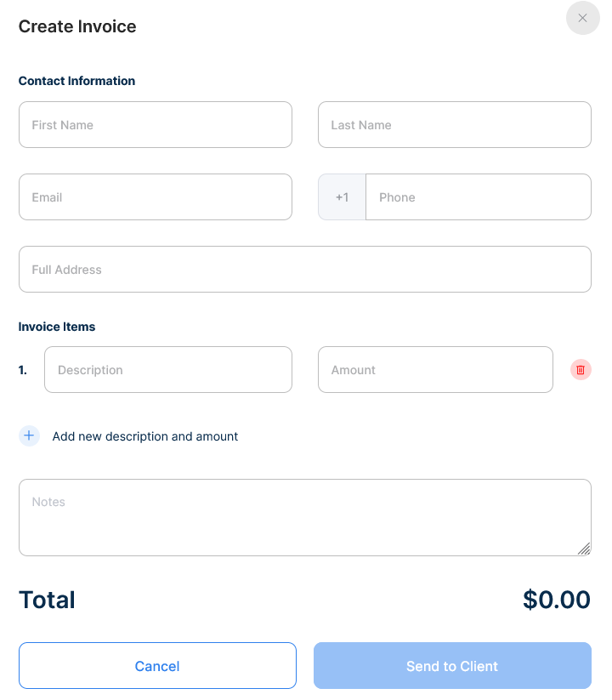Screen dimensions: 612x700
Task: Open the +1 country code selector
Action: pos(342,197)
